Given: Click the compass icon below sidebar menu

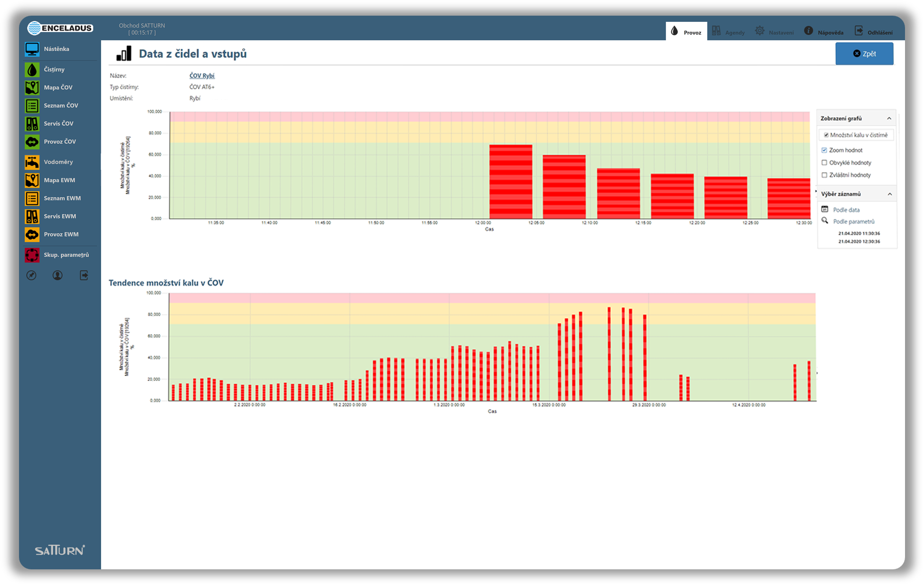Looking at the screenshot, I should (31, 275).
